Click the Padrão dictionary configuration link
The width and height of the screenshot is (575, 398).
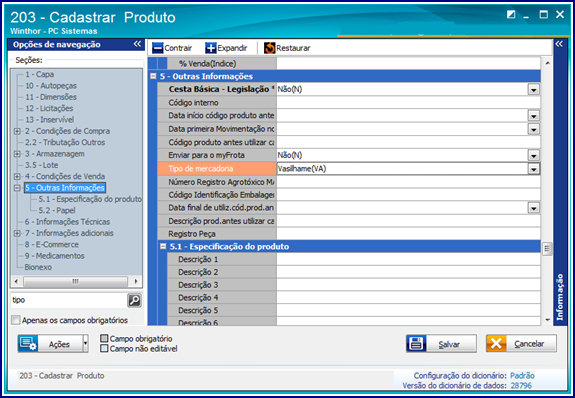522,376
